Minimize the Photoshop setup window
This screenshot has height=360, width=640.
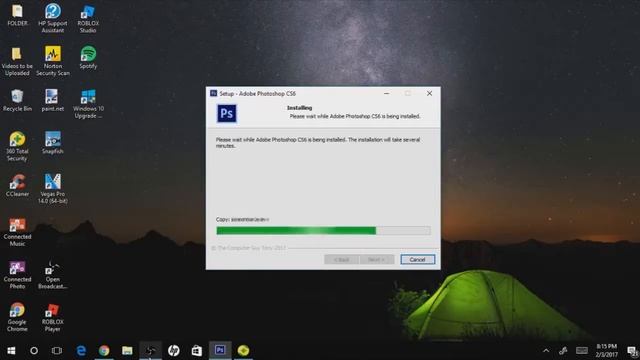tap(387, 93)
